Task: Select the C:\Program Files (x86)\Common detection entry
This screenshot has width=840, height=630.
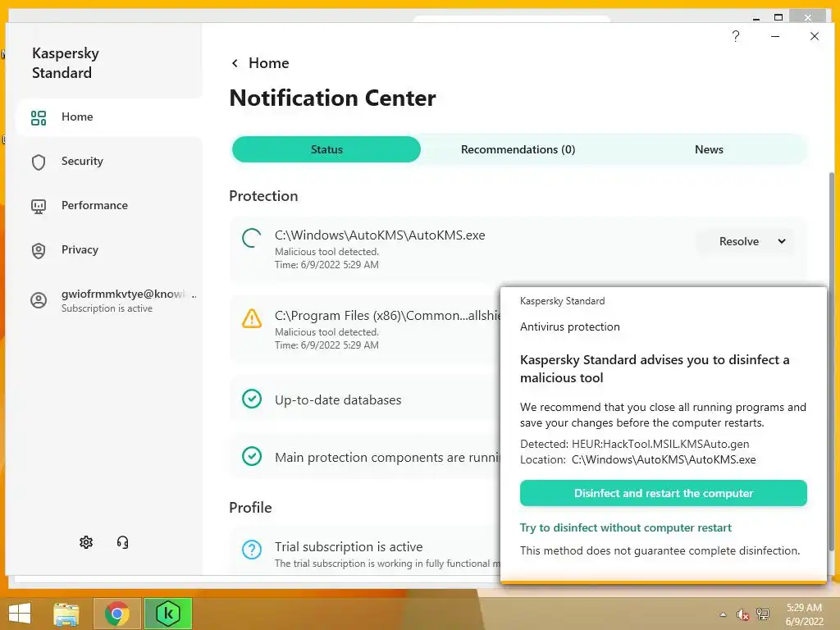Action: pyautogui.click(x=365, y=330)
